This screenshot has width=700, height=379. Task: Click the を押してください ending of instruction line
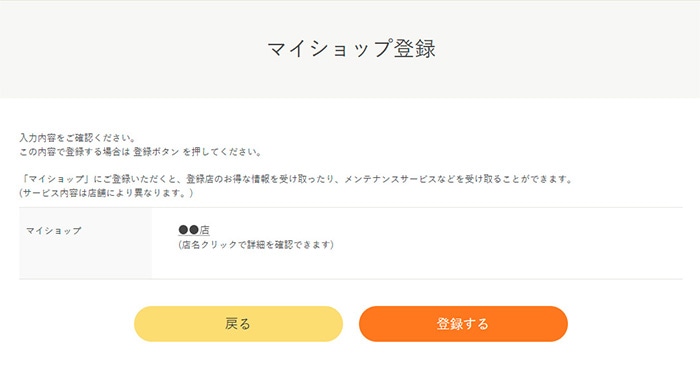point(222,152)
